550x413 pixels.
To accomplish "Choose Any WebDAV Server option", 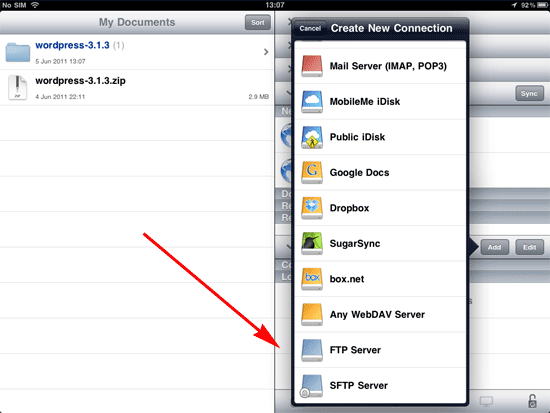I will point(380,314).
